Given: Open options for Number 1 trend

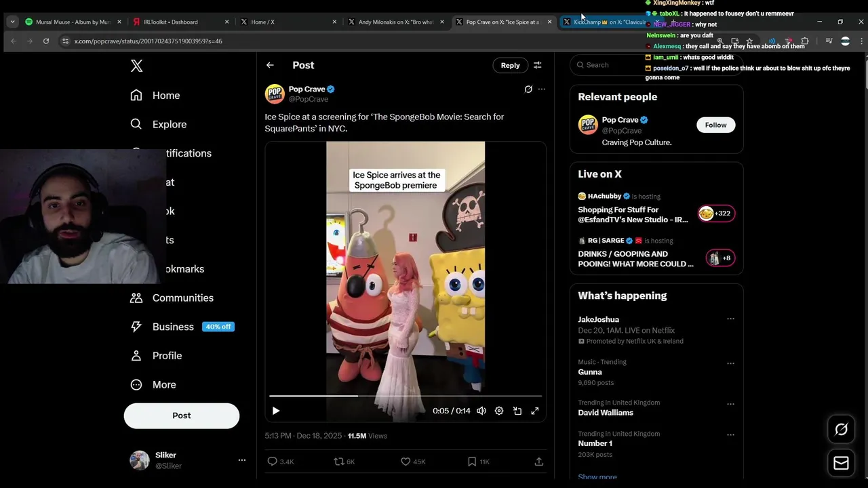Looking at the screenshot, I should coord(730,435).
